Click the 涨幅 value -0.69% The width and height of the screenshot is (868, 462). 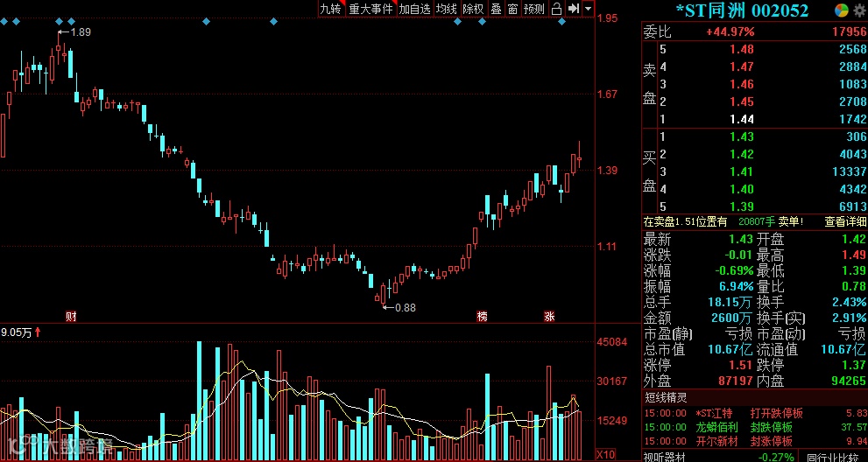(732, 271)
